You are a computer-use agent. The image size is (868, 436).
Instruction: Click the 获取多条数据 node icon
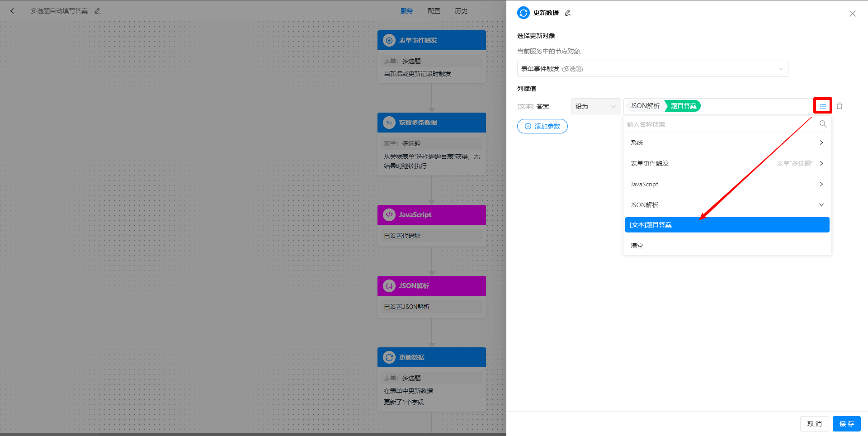[x=389, y=123]
